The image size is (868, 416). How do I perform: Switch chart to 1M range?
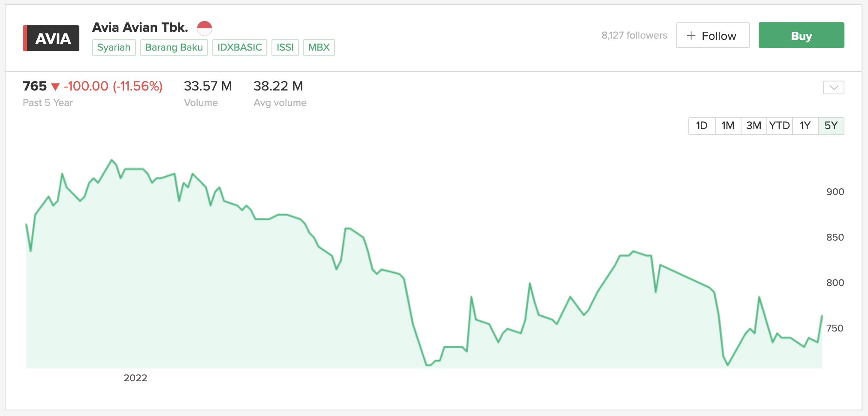(x=728, y=126)
